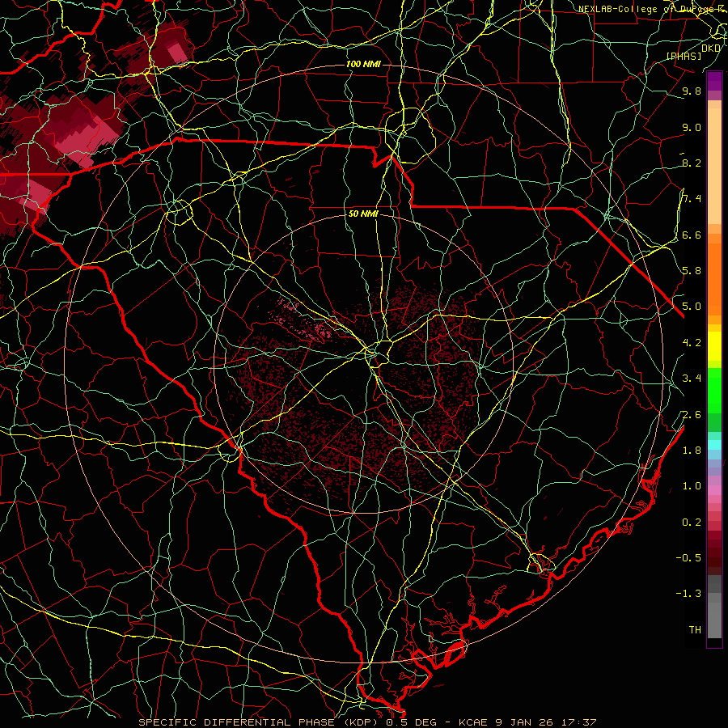This screenshot has height=728, width=728.
Task: Select the 1.0 legend value
Action: [x=692, y=486]
